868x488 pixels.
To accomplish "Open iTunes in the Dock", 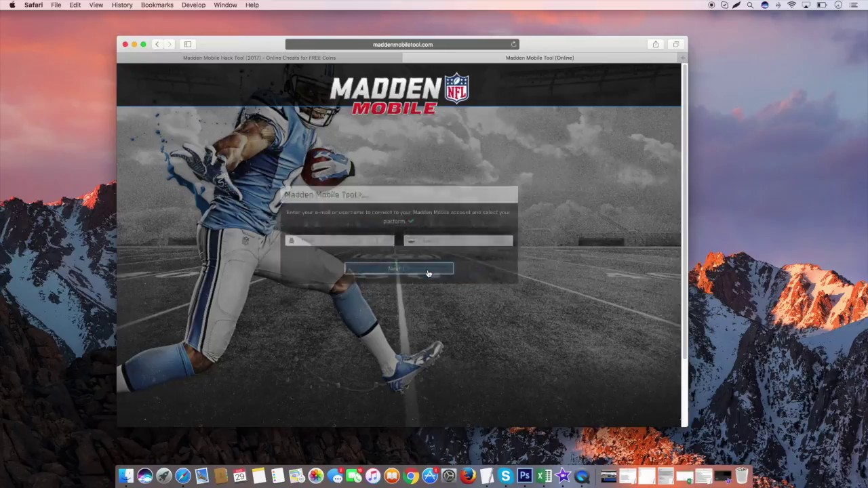I will pos(373,476).
